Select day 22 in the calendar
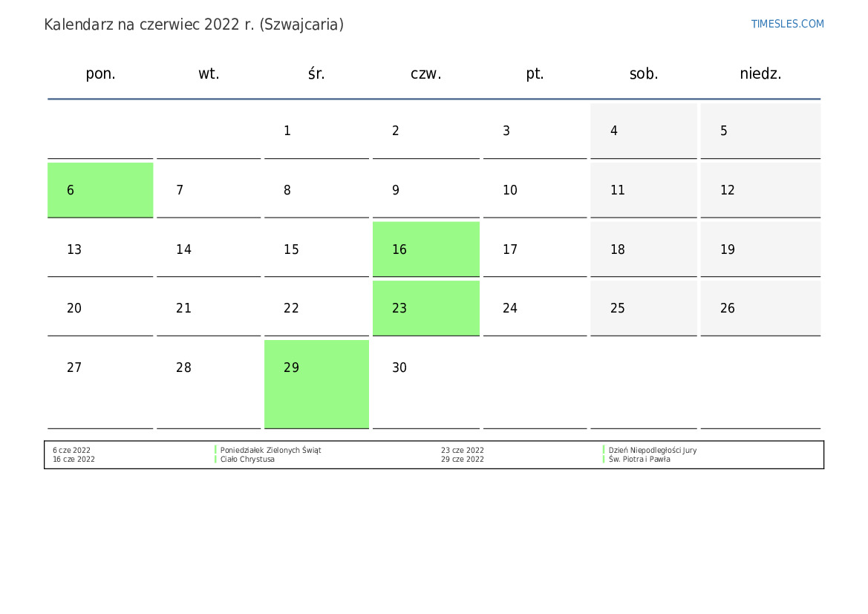Viewport: 868px width, 614px height. (x=316, y=308)
